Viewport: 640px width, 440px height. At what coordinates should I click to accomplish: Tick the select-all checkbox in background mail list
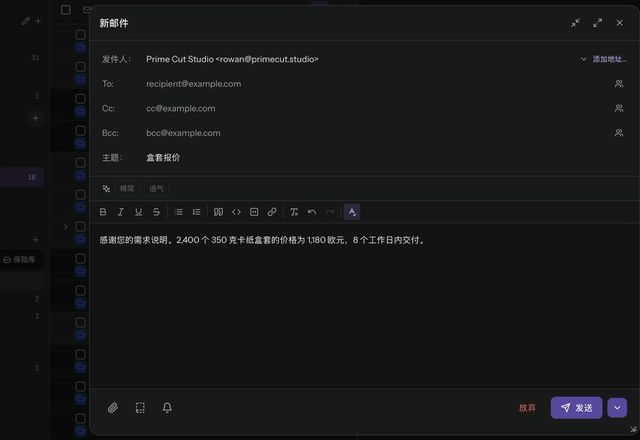[65, 9]
